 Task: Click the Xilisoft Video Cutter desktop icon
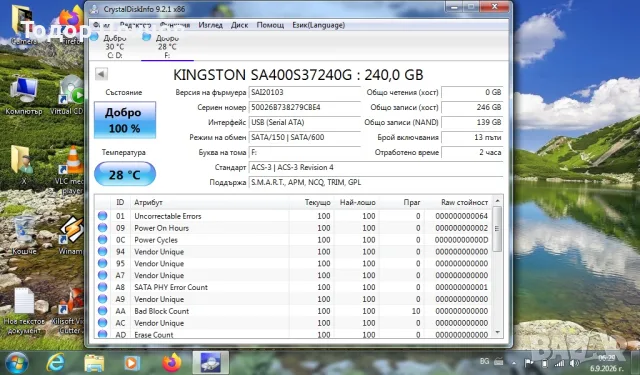(69, 310)
